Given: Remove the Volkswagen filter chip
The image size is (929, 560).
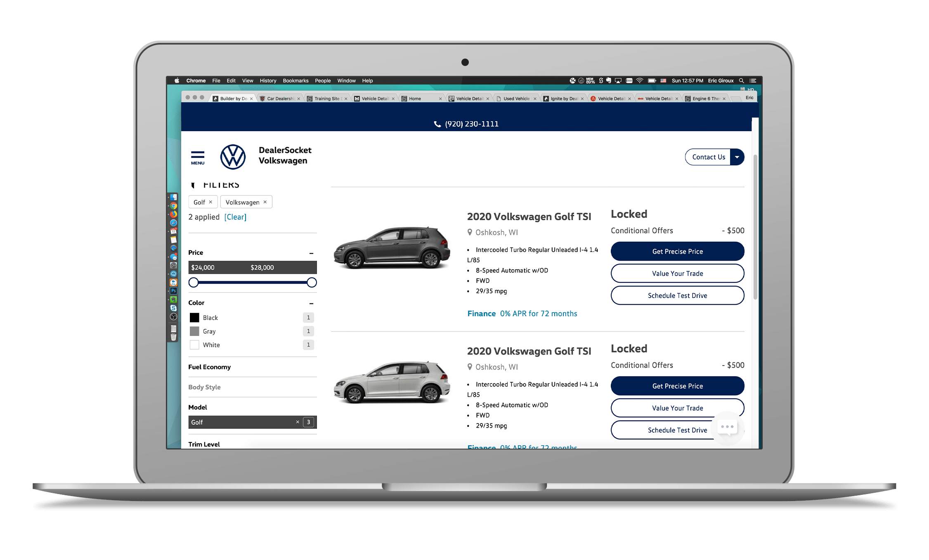Looking at the screenshot, I should pos(265,202).
